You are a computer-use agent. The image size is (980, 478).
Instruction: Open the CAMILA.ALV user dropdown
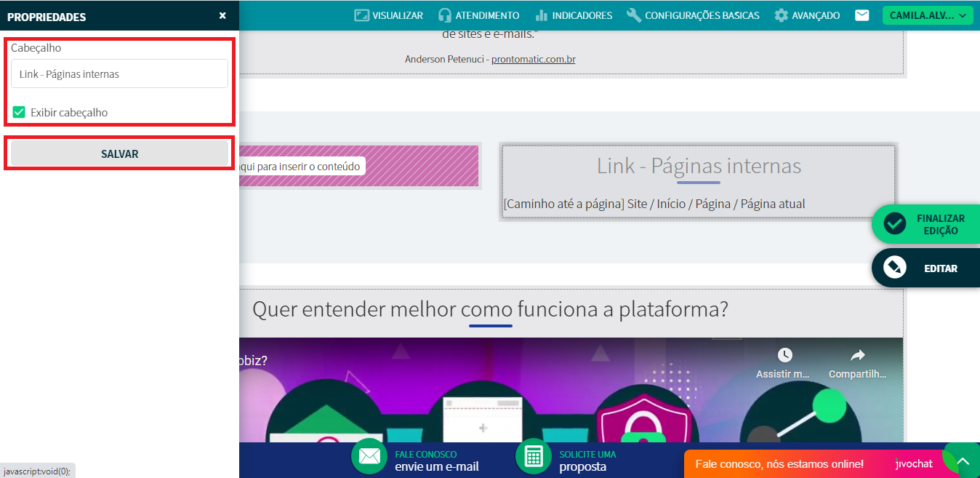tap(927, 15)
